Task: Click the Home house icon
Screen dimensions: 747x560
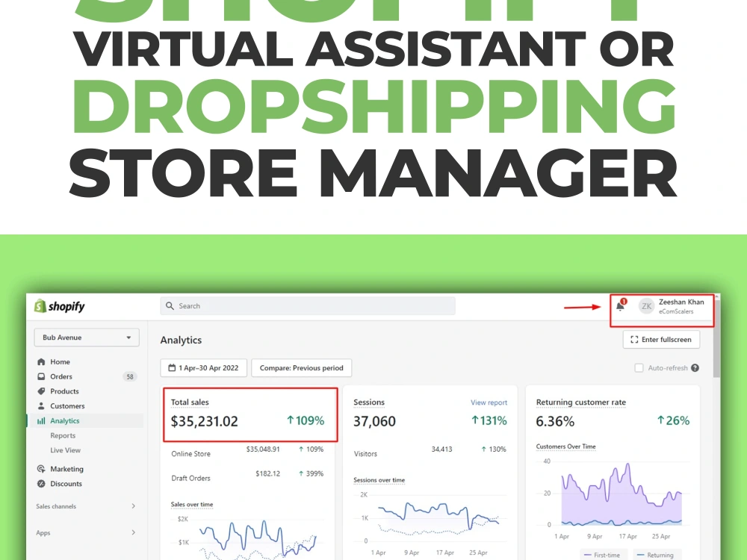Action: click(41, 362)
